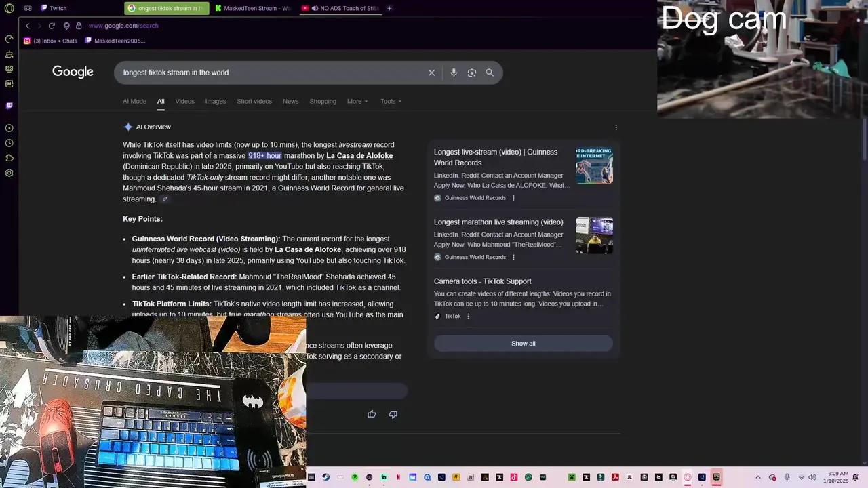
Task: Show hidden system tray icons
Action: [x=758, y=477]
